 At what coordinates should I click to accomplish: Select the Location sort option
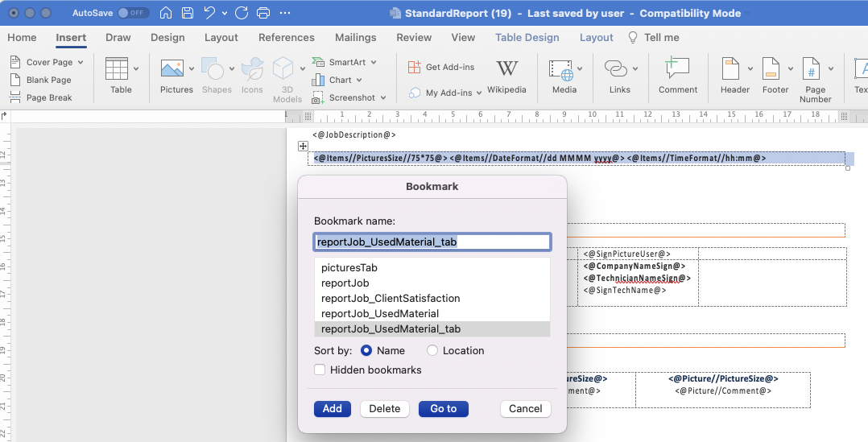pyautogui.click(x=432, y=350)
